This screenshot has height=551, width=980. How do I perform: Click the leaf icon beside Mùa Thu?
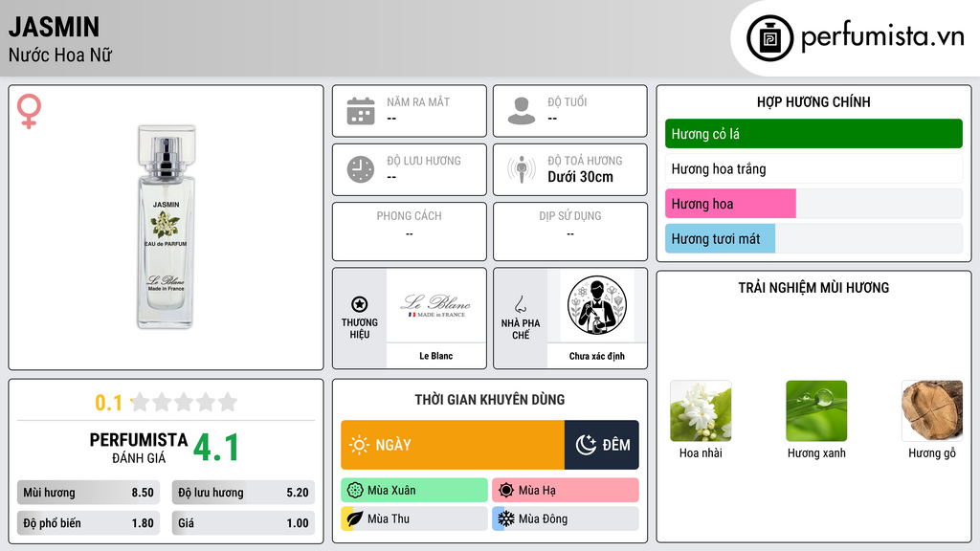pyautogui.click(x=354, y=518)
